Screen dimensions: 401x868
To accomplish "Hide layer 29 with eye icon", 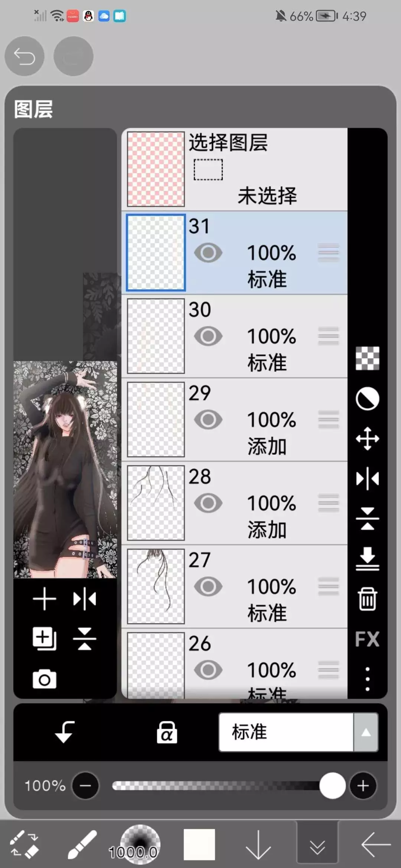I will (x=208, y=420).
